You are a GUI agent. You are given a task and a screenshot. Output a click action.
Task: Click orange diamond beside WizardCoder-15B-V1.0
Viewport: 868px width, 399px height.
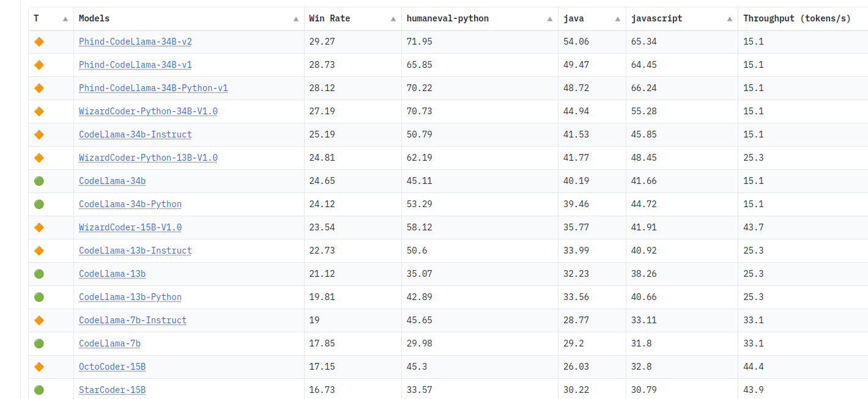tap(39, 227)
